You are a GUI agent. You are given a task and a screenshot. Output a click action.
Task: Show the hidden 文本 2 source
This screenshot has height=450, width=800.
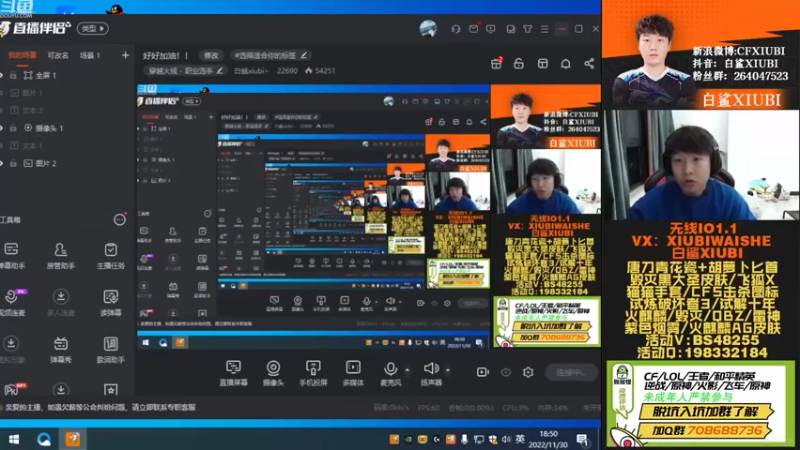point(2,110)
